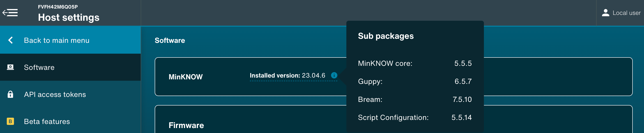Viewport: 644px width, 133px height.
Task: Select the Software menu label
Action: (x=39, y=67)
